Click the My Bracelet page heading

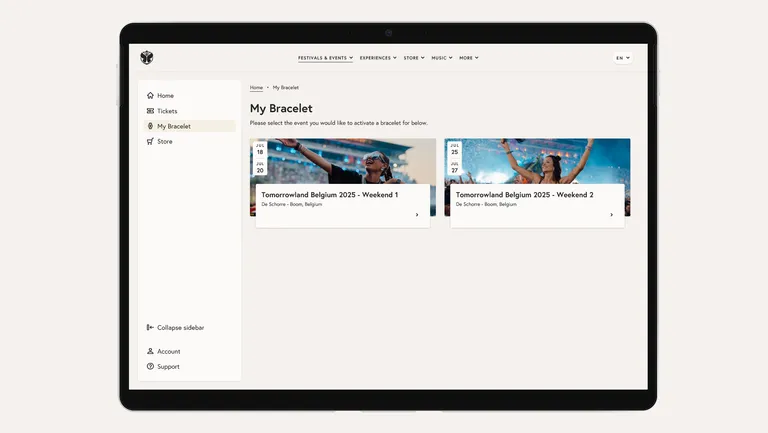click(x=281, y=108)
